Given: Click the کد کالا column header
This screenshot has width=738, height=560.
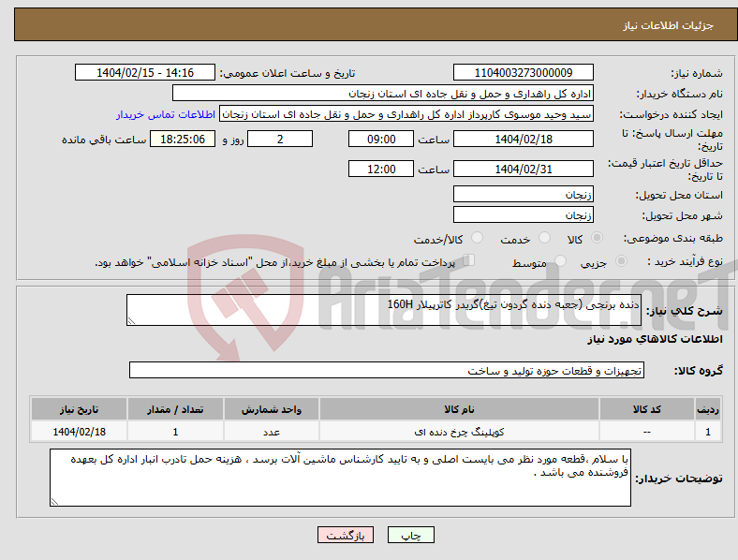Looking at the screenshot, I should click(x=647, y=409).
